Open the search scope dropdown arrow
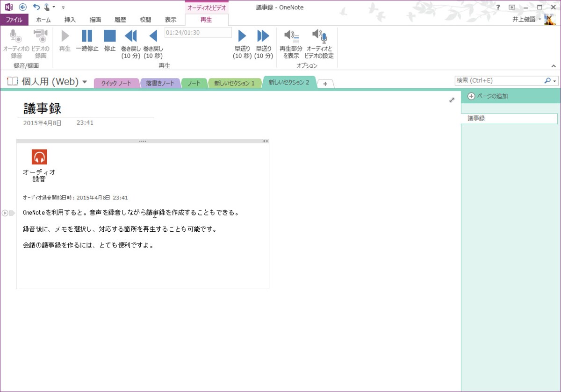 [x=555, y=81]
